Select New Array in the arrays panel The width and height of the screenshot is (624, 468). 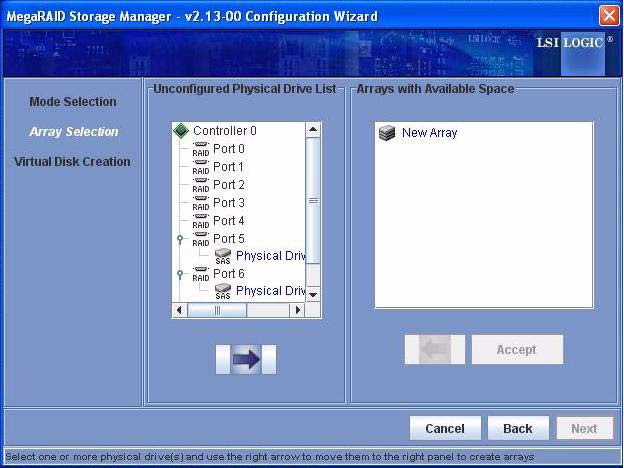coord(429,133)
